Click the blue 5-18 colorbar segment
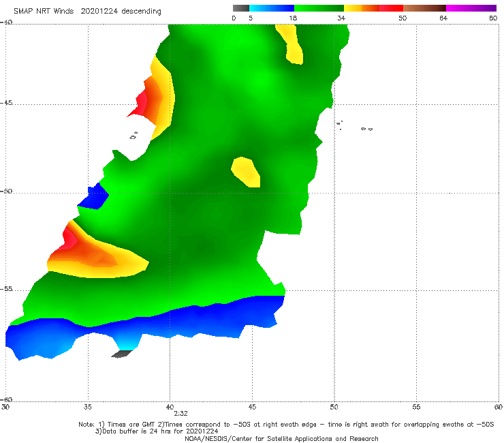The width and height of the screenshot is (504, 443). click(x=272, y=8)
